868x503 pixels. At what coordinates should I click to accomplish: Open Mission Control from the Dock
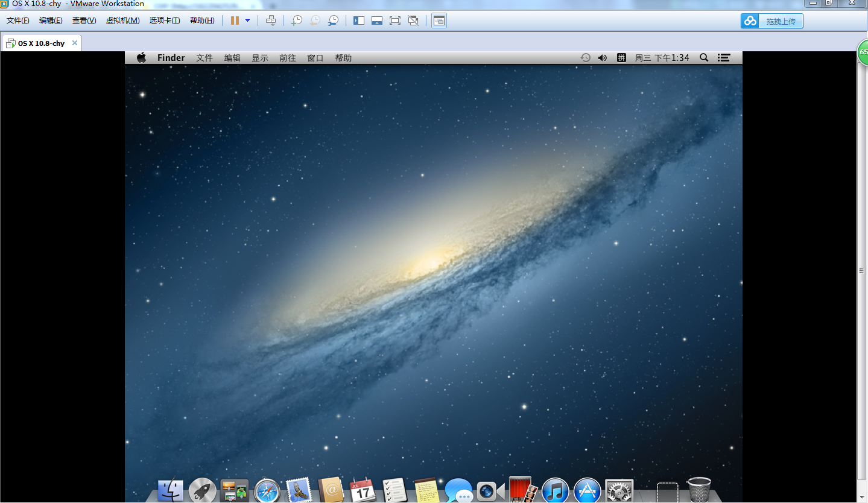coord(235,491)
